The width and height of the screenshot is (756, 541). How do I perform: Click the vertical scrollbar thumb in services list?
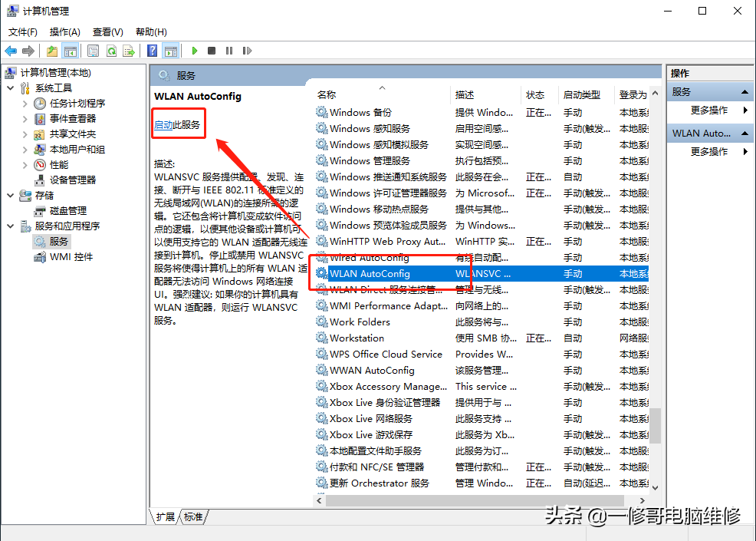655,426
